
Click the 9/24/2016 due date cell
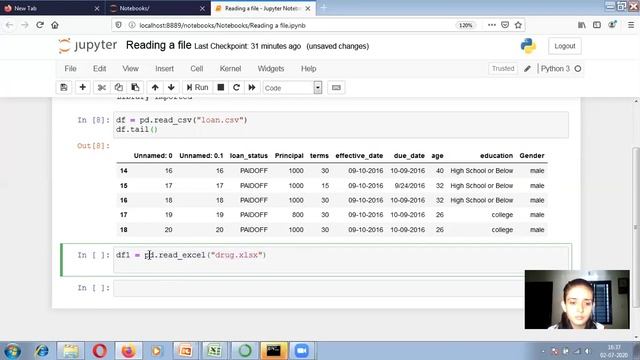tap(409, 186)
